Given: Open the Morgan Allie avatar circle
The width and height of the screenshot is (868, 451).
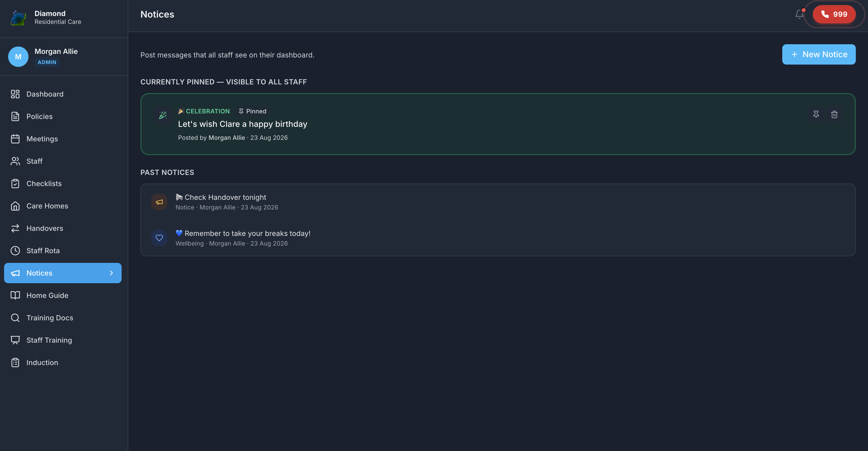Looking at the screenshot, I should point(18,57).
